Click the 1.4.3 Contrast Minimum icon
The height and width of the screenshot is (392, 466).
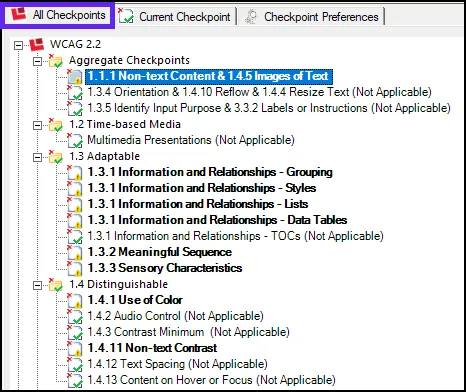(75, 332)
